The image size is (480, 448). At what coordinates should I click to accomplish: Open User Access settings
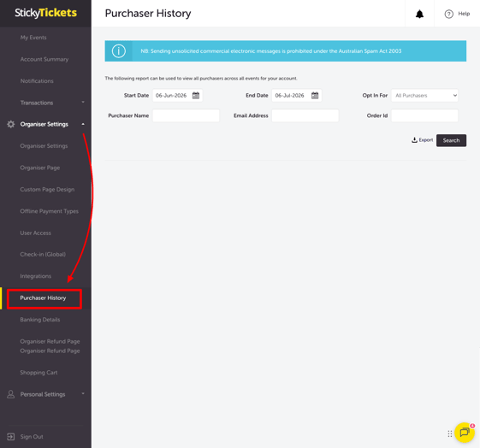point(36,233)
